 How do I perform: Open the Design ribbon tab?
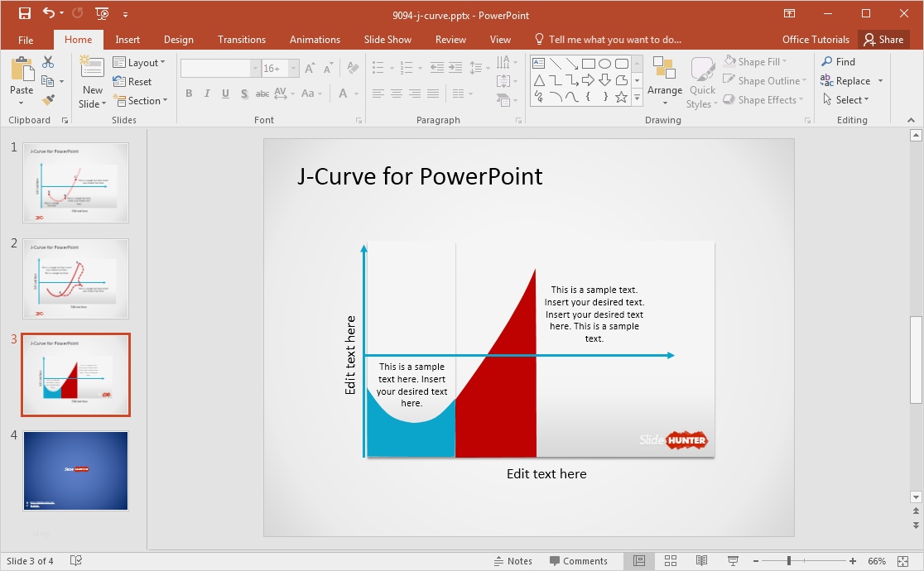179,39
